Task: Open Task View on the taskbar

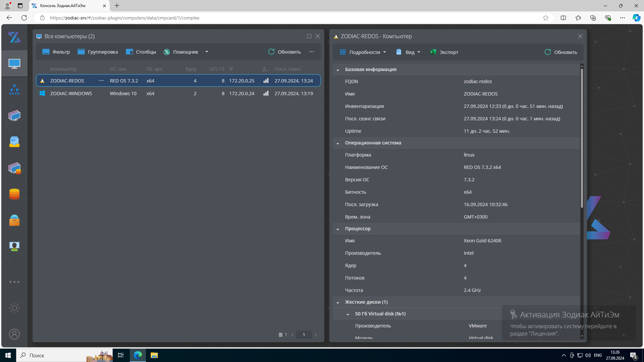Action: click(x=121, y=355)
